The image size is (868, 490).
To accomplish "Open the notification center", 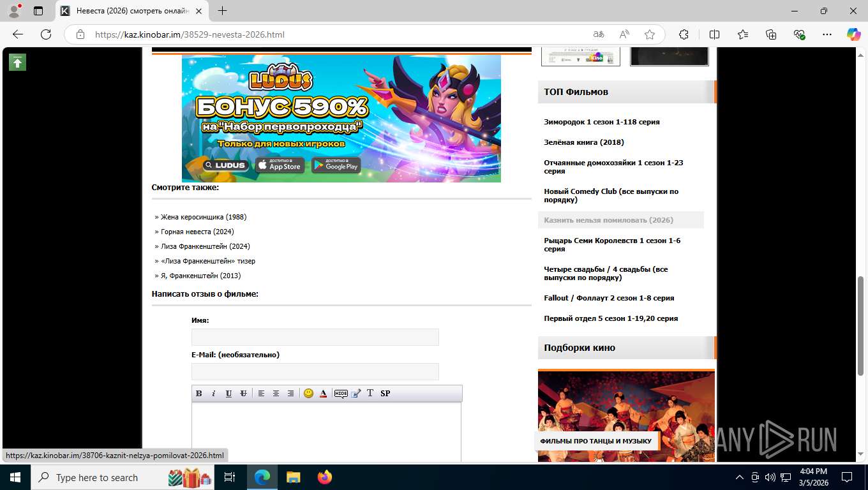I will click(x=847, y=477).
